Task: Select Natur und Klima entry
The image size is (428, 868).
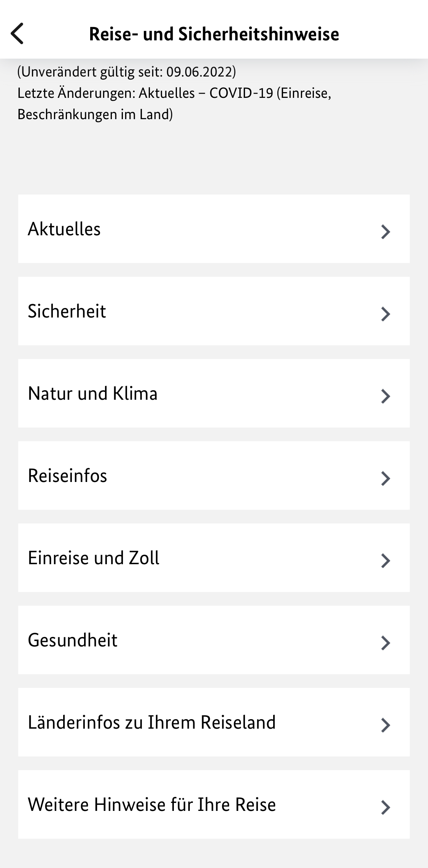Action: [x=92, y=394]
